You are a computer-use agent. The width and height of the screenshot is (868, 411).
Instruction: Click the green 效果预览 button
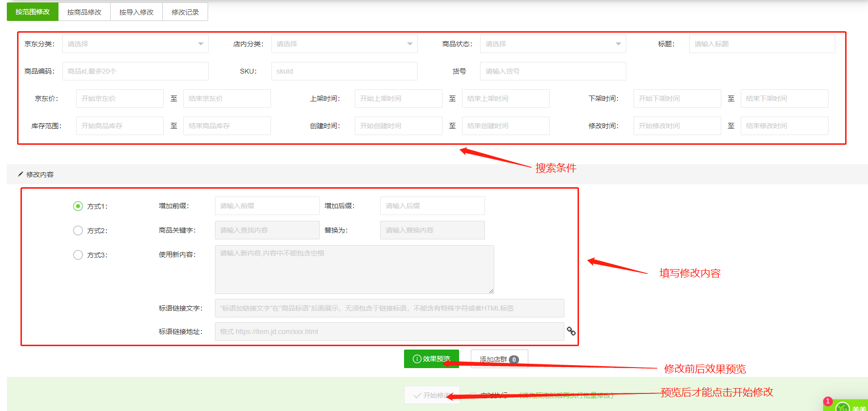point(431,359)
